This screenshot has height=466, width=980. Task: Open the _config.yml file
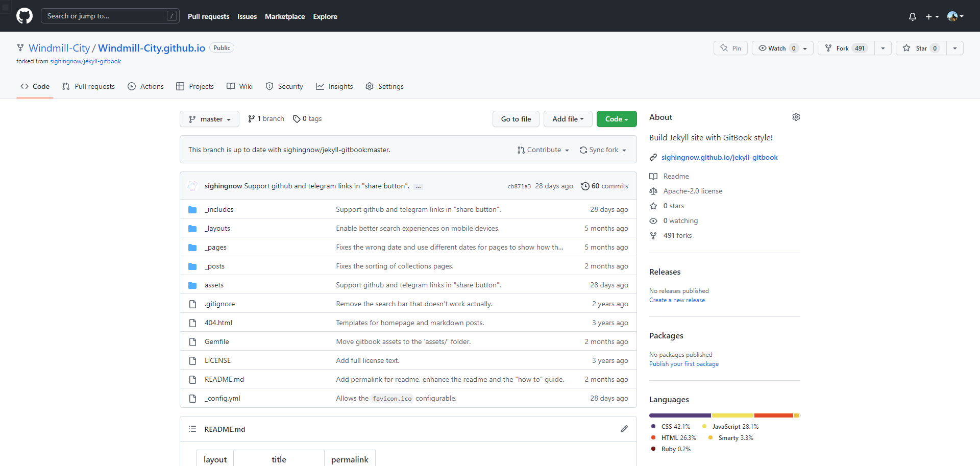tap(222, 398)
